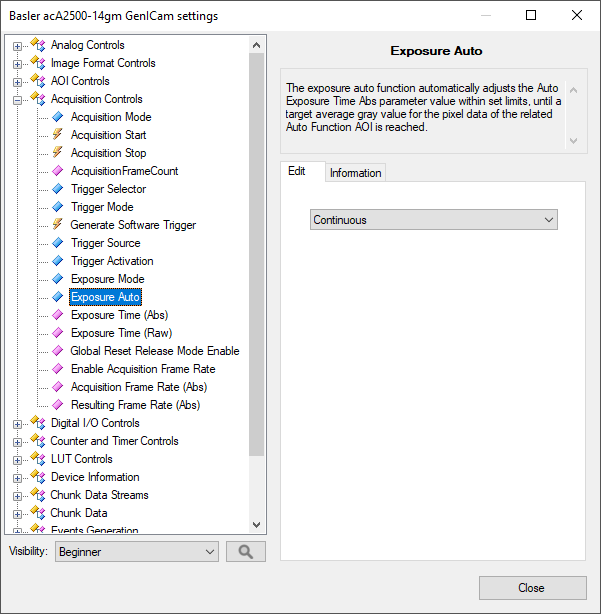Select Trigger Source parameter
The height and width of the screenshot is (614, 601).
105,243
